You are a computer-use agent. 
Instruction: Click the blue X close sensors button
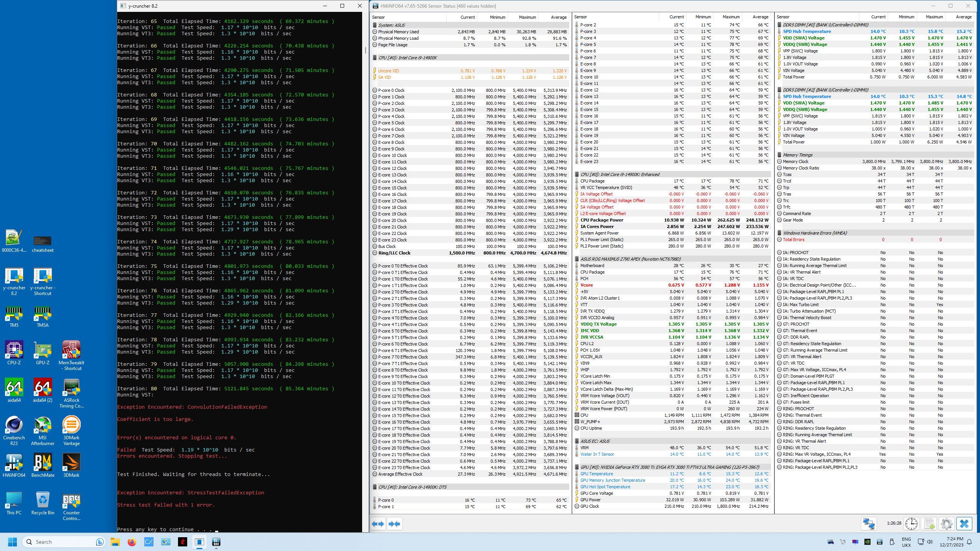[964, 523]
